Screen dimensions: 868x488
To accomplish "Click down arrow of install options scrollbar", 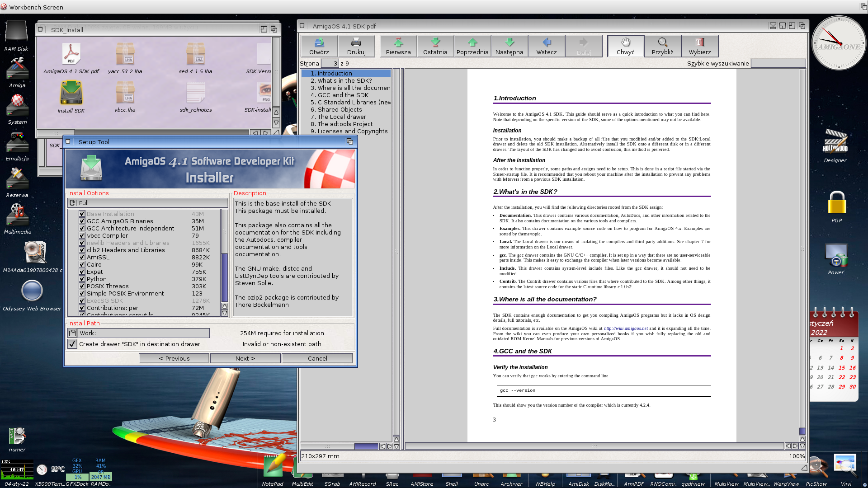I will point(225,313).
